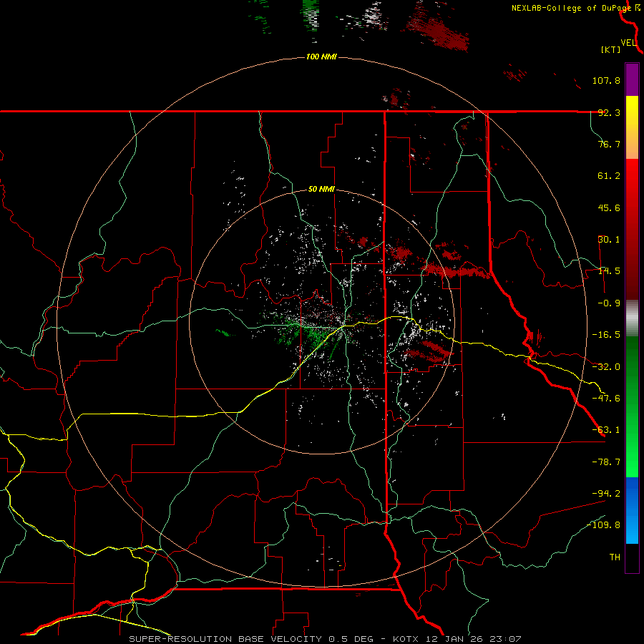Click the 100 NMI range ring label
The width and height of the screenshot is (644, 644).
coord(321,57)
